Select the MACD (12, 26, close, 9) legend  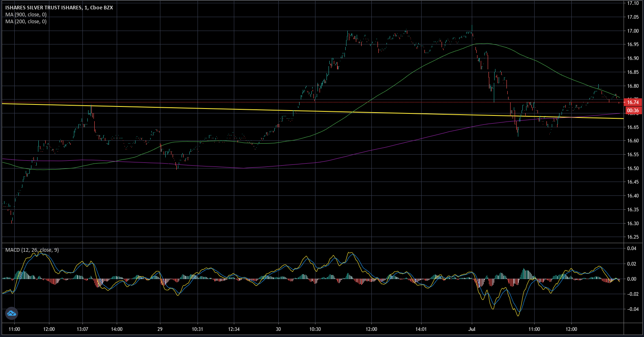coord(32,250)
